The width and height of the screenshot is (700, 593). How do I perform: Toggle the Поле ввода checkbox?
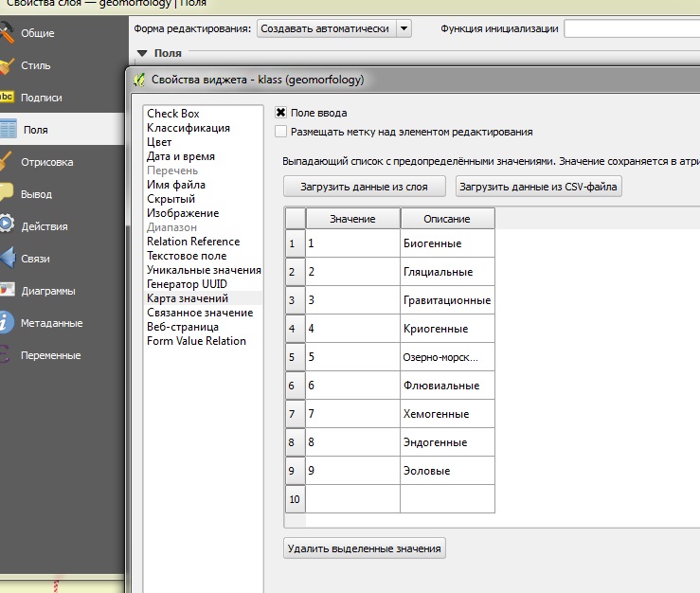click(x=280, y=113)
